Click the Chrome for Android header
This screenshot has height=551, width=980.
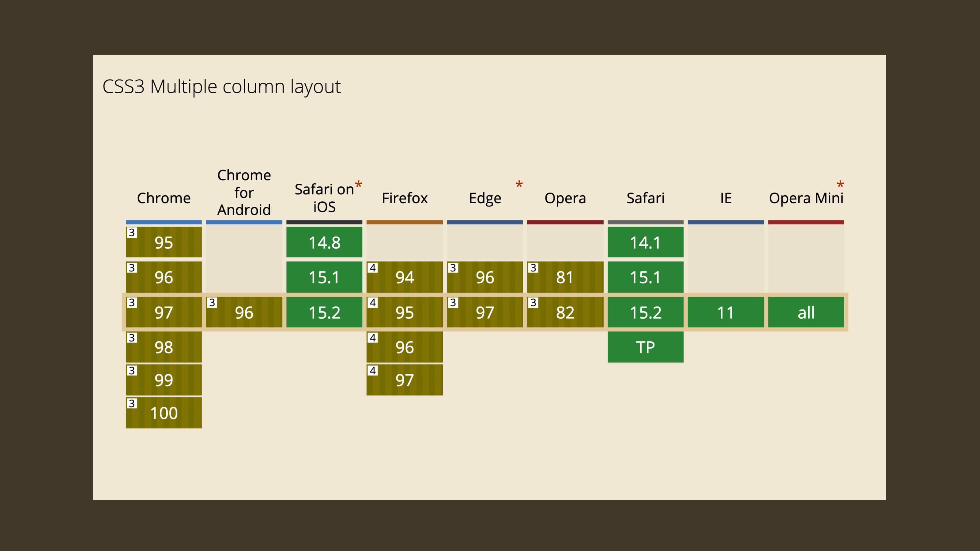click(x=244, y=193)
